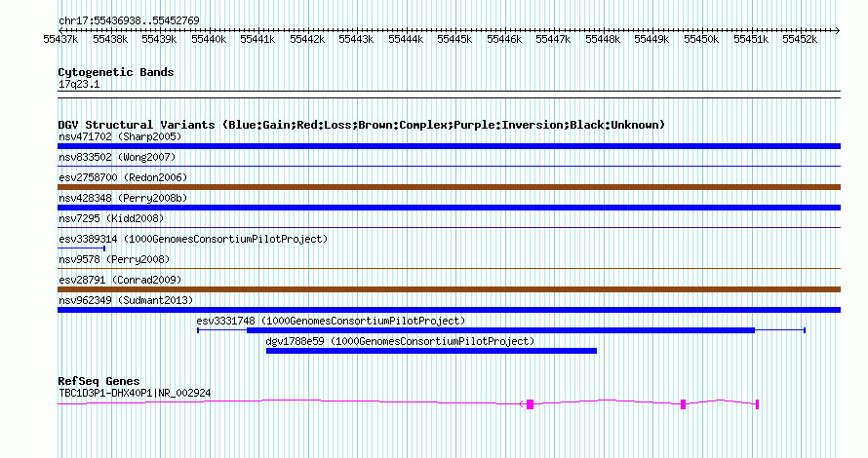
Task: Open variant esv3331748 label
Action: pyautogui.click(x=331, y=321)
